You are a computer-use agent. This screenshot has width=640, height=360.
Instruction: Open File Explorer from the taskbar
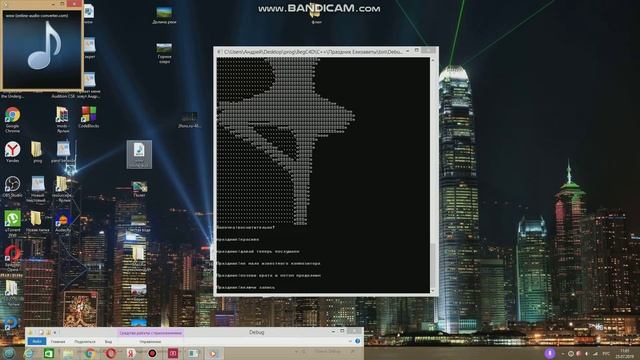point(69,353)
